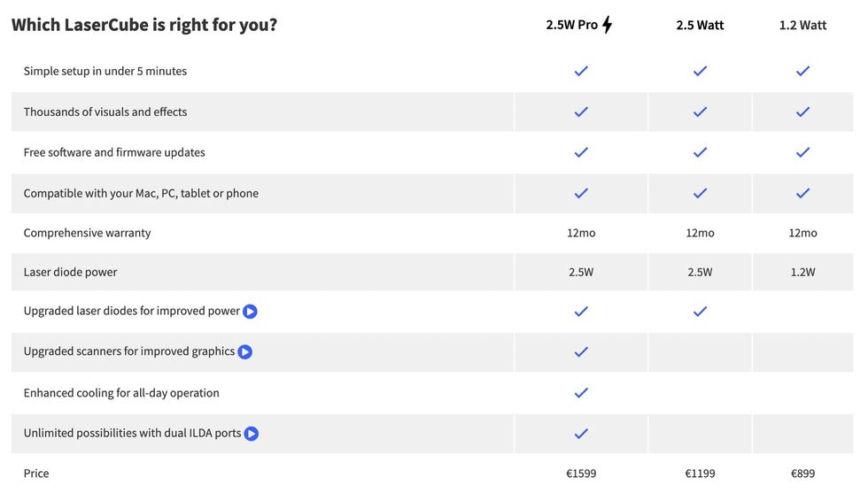Screen dimensions: 868x493
Task: Play video for upgraded scanners row
Action: click(x=245, y=352)
